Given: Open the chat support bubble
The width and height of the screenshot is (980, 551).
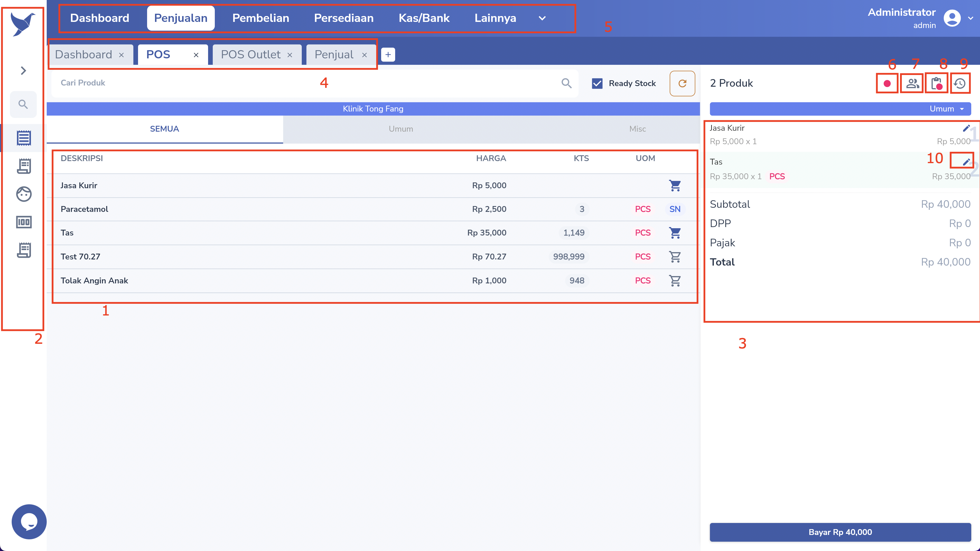Looking at the screenshot, I should (29, 522).
